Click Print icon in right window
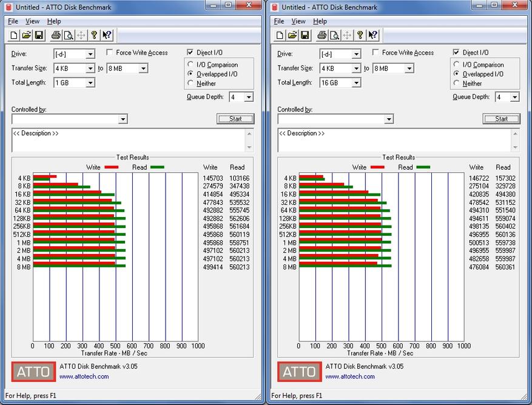This screenshot has width=532, height=405. [x=322, y=35]
